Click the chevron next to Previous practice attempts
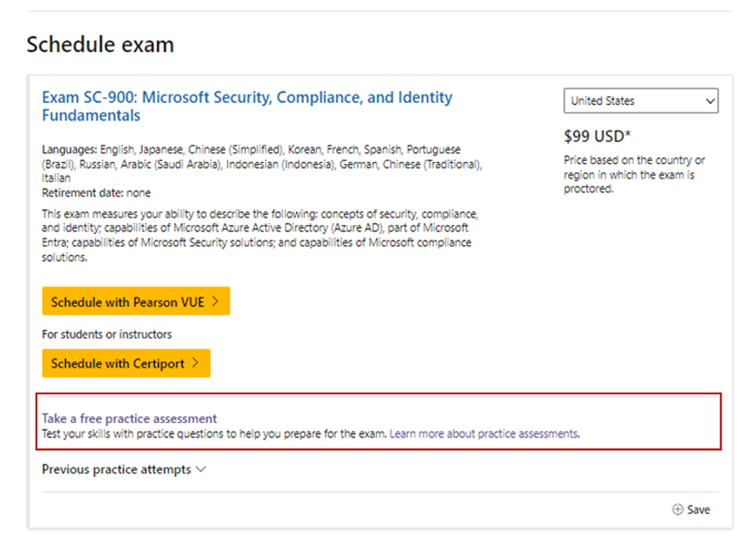 [x=202, y=470]
